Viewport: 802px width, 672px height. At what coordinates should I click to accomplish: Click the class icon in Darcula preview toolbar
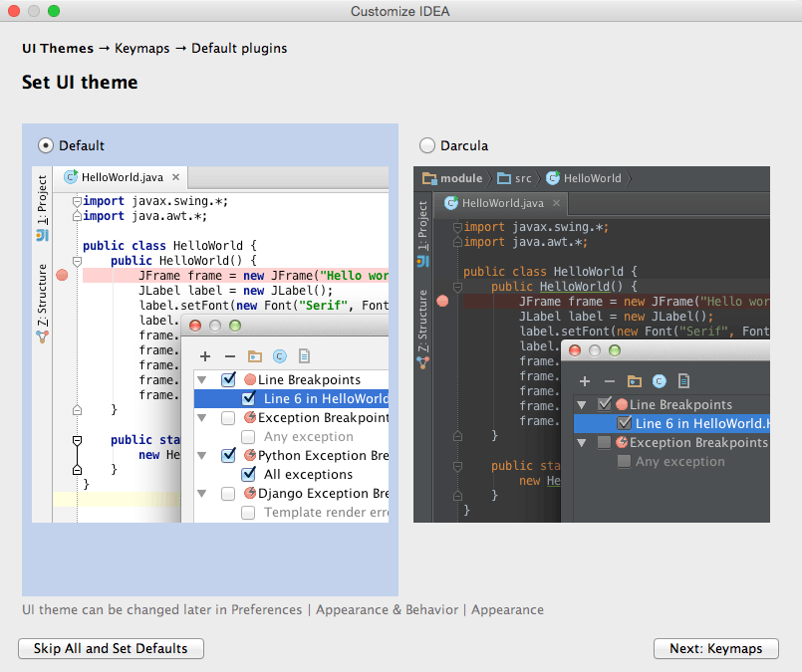pyautogui.click(x=660, y=380)
